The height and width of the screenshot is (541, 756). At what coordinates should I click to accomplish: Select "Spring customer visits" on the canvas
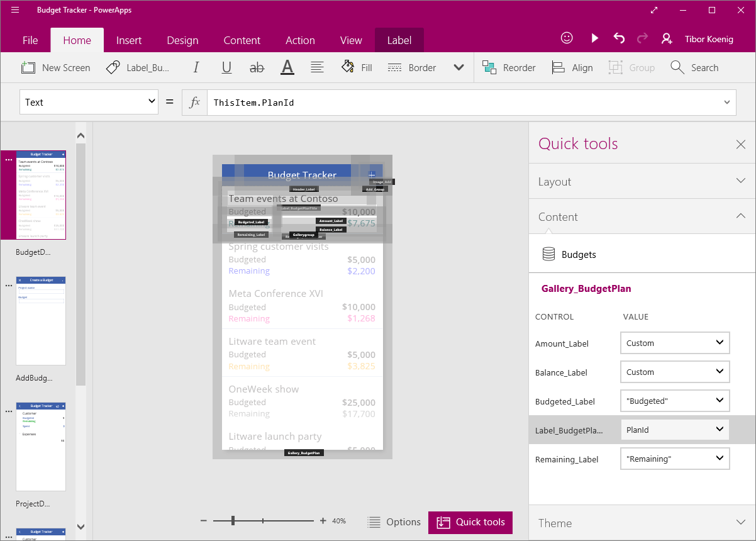[x=279, y=247]
